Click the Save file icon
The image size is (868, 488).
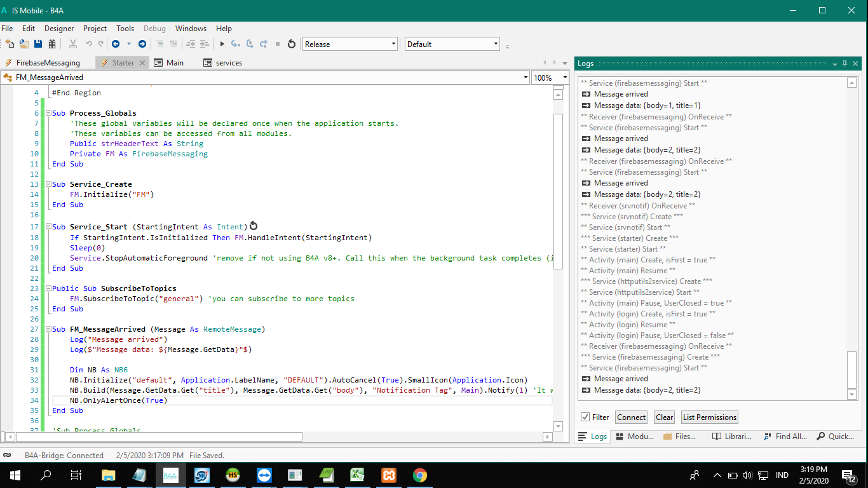click(x=38, y=44)
